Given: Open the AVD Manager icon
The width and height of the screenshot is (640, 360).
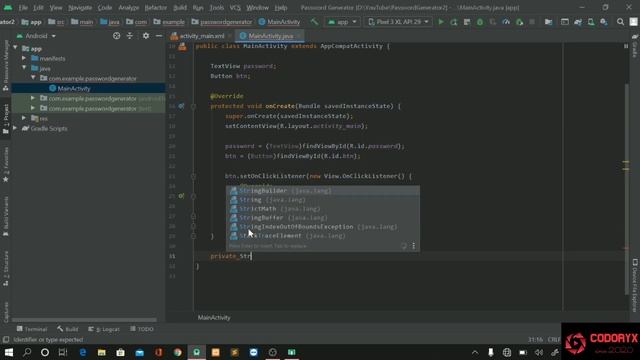Looking at the screenshot, I should click(591, 22).
